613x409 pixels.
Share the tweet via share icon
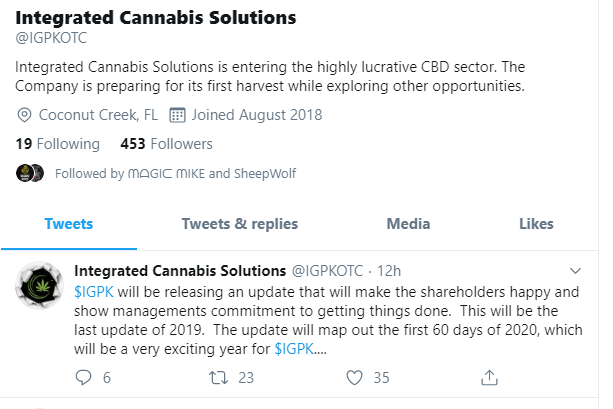(489, 377)
